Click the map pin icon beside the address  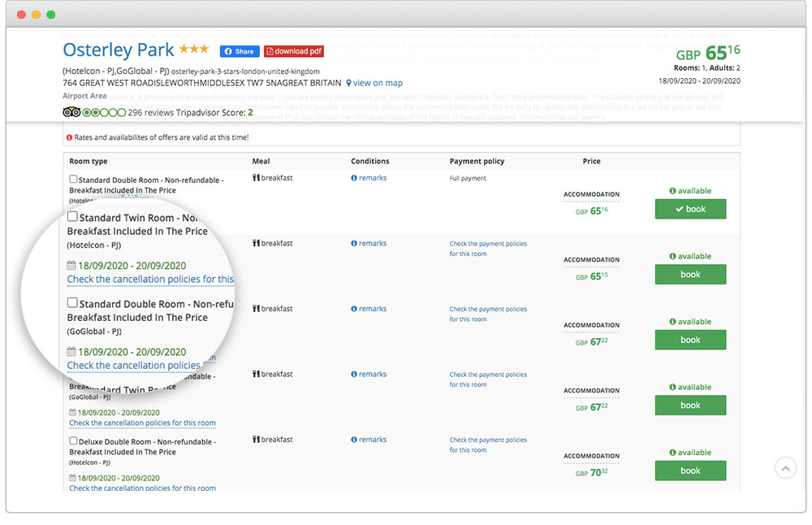349,83
